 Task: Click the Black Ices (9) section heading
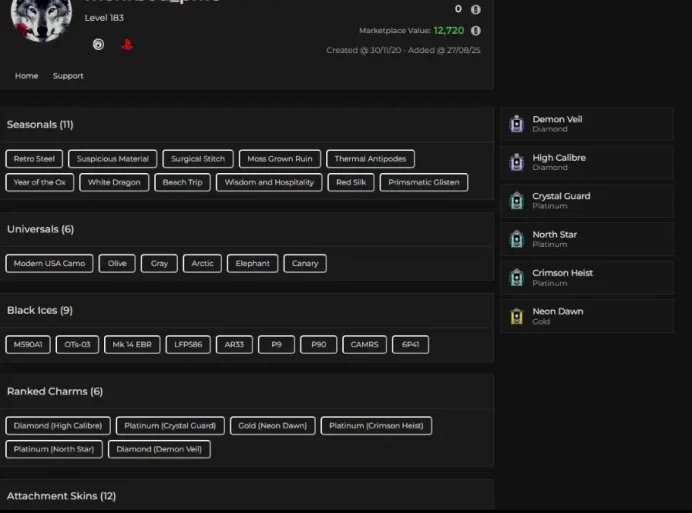click(x=40, y=310)
